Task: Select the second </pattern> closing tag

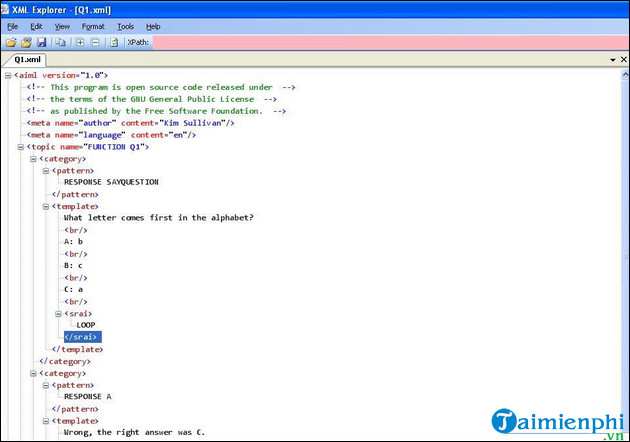Action: 75,409
